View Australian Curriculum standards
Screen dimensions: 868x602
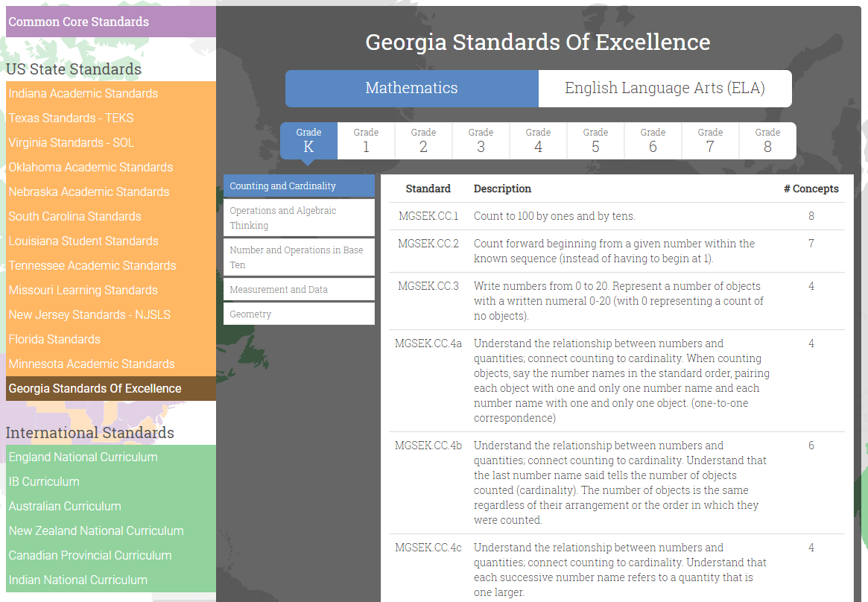point(65,506)
